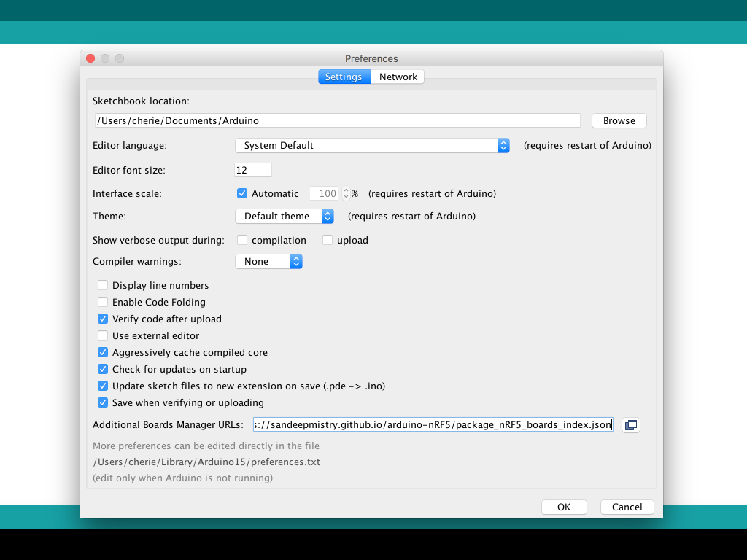The image size is (747, 560).
Task: Open the Additional Boards Manager URLs editor window icon
Action: pyautogui.click(x=631, y=425)
